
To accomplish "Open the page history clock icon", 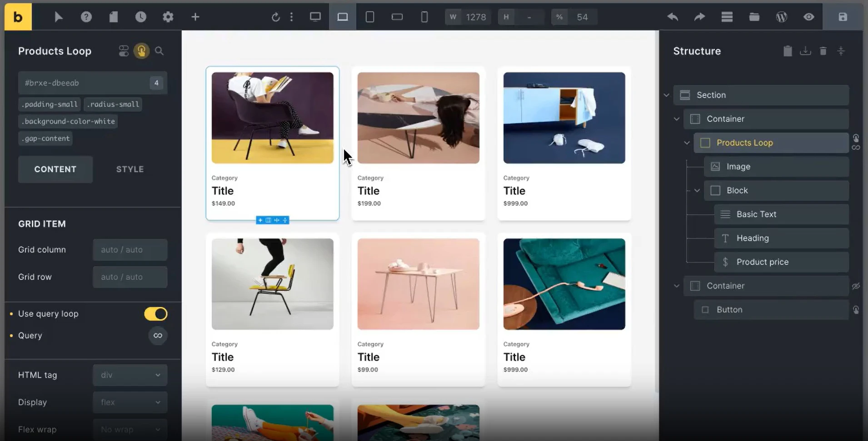I will pos(141,17).
